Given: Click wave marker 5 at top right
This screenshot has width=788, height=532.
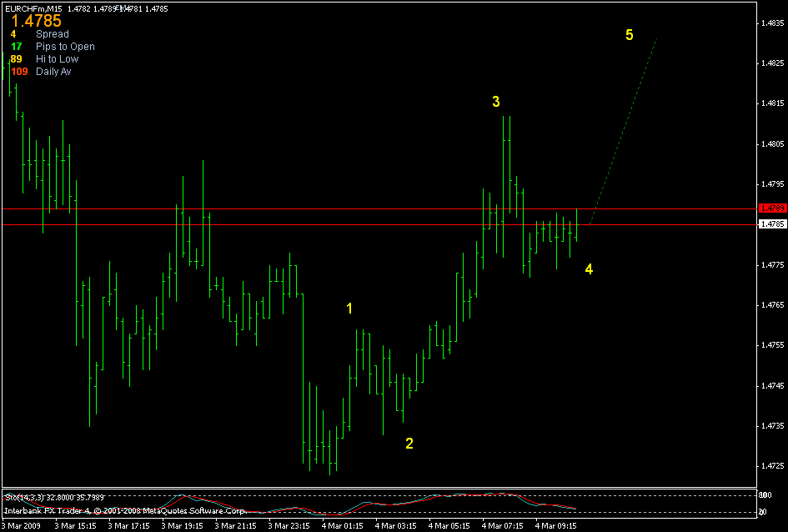Looking at the screenshot, I should [x=630, y=34].
